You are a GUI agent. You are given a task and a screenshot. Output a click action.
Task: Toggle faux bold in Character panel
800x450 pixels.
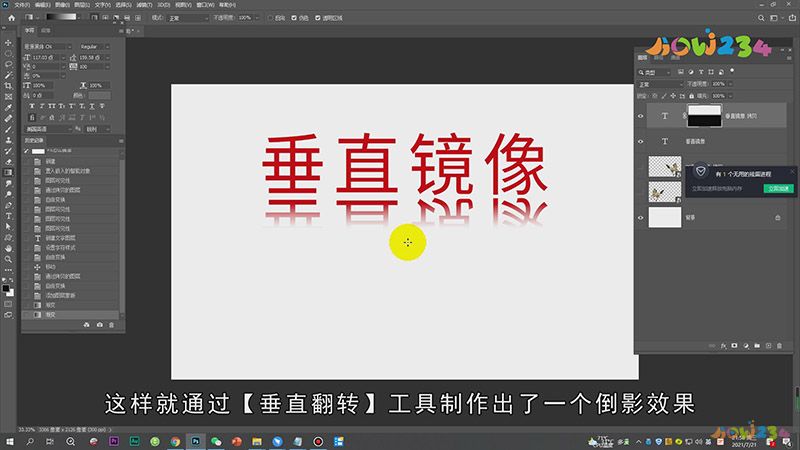pos(32,106)
